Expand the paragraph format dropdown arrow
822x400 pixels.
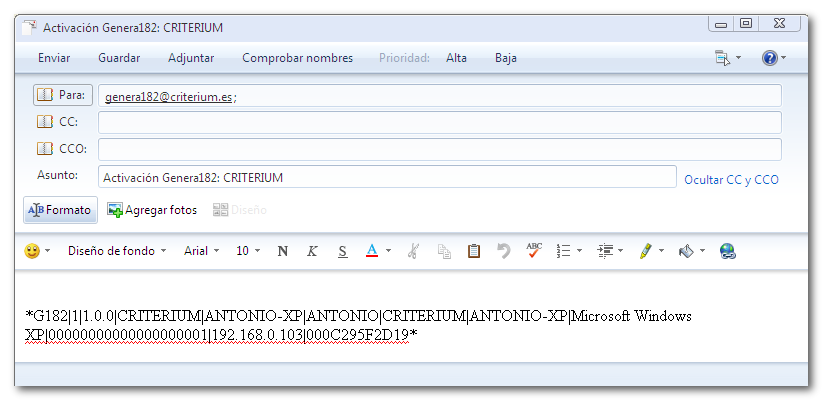(621, 251)
